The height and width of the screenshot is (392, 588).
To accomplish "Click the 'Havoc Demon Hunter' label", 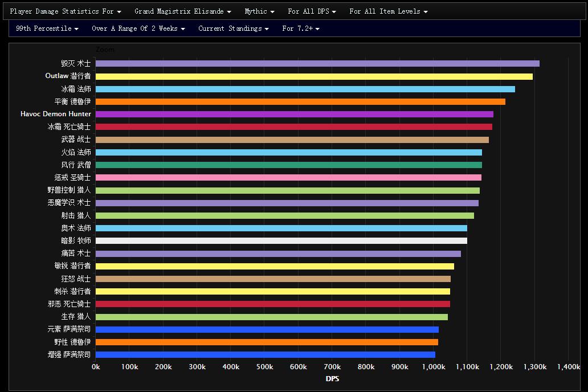I will pyautogui.click(x=55, y=113).
